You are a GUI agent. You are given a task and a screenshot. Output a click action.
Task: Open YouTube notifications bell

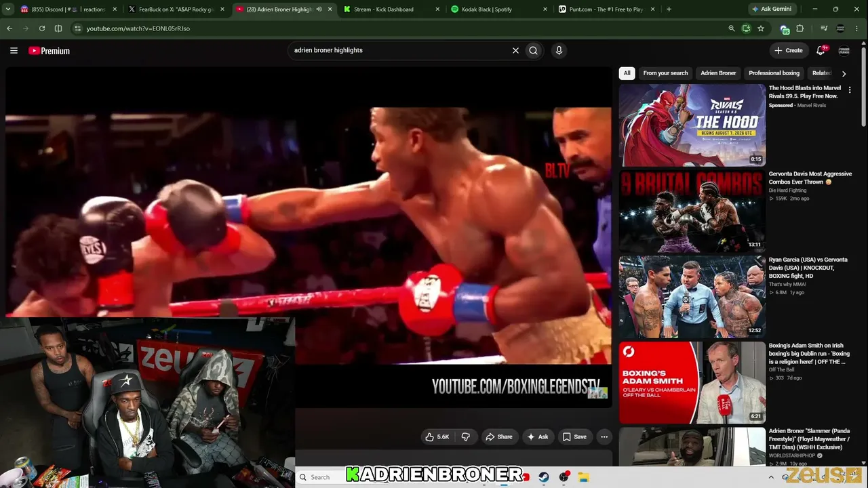point(821,50)
